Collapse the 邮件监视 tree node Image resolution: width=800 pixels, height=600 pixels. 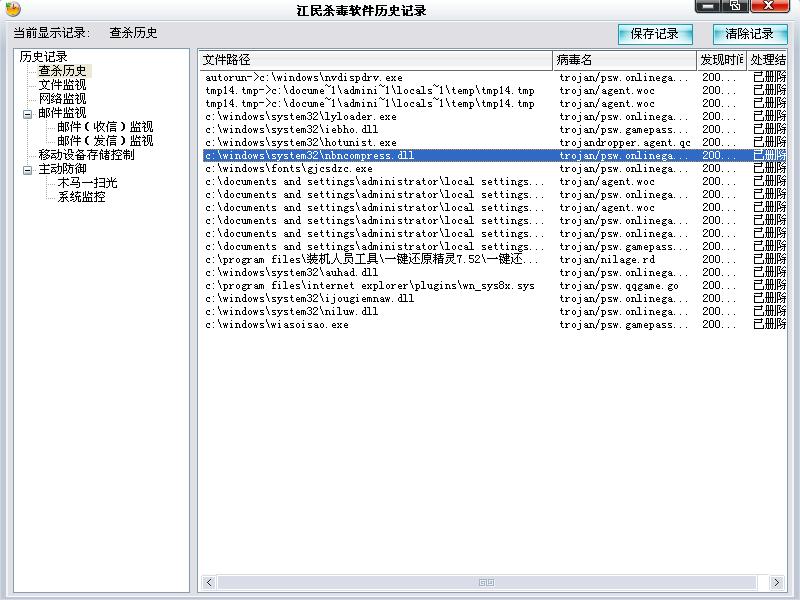point(28,114)
